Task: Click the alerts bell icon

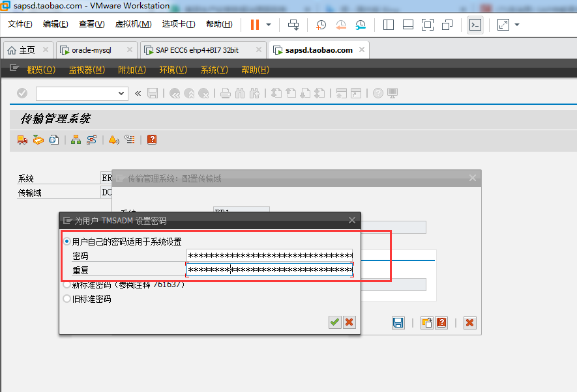Action: tap(113, 140)
